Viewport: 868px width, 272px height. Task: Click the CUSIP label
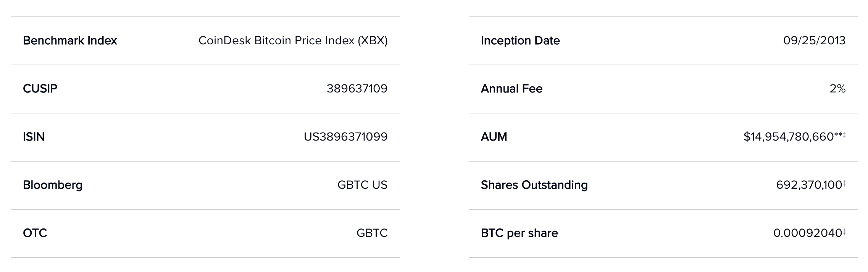pyautogui.click(x=40, y=89)
